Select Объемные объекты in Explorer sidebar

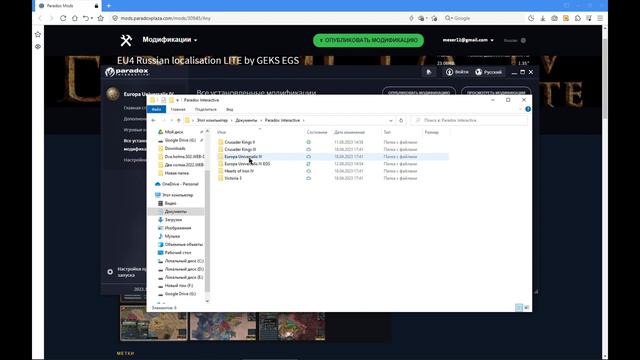pos(183,244)
